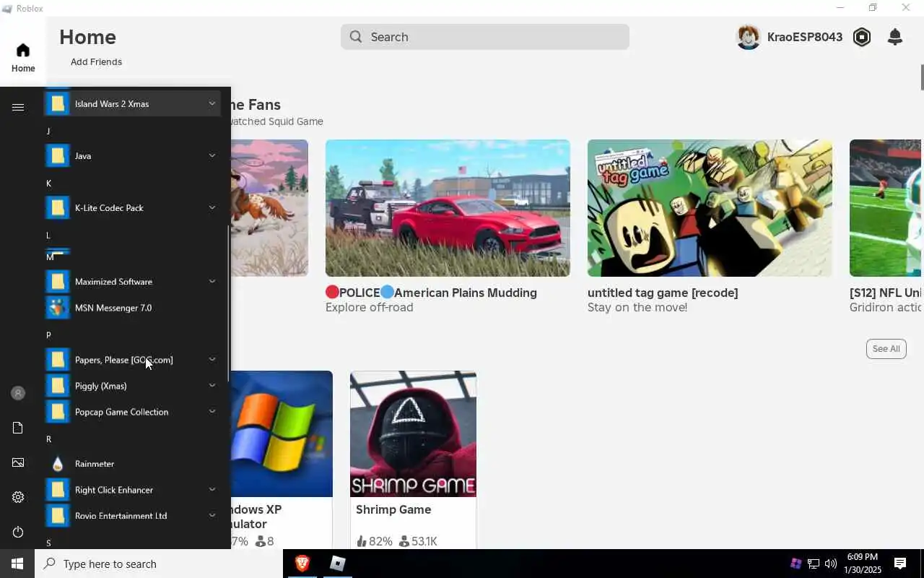
Task: Open the Brave browser taskbar icon
Action: click(x=302, y=564)
